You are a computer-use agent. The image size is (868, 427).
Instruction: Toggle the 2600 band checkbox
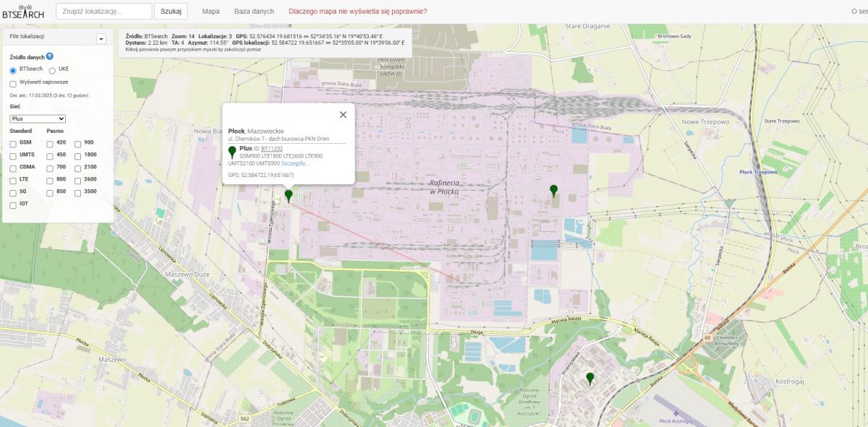pyautogui.click(x=78, y=181)
